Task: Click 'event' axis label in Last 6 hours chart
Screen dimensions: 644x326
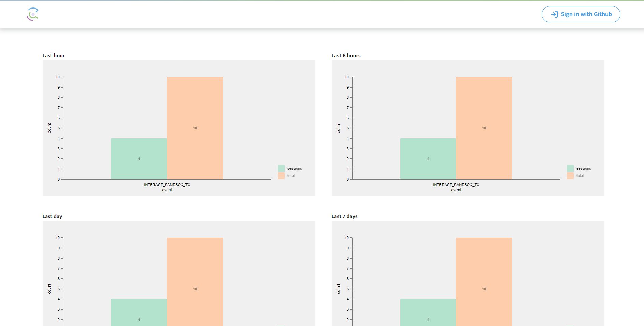Action: (456, 190)
